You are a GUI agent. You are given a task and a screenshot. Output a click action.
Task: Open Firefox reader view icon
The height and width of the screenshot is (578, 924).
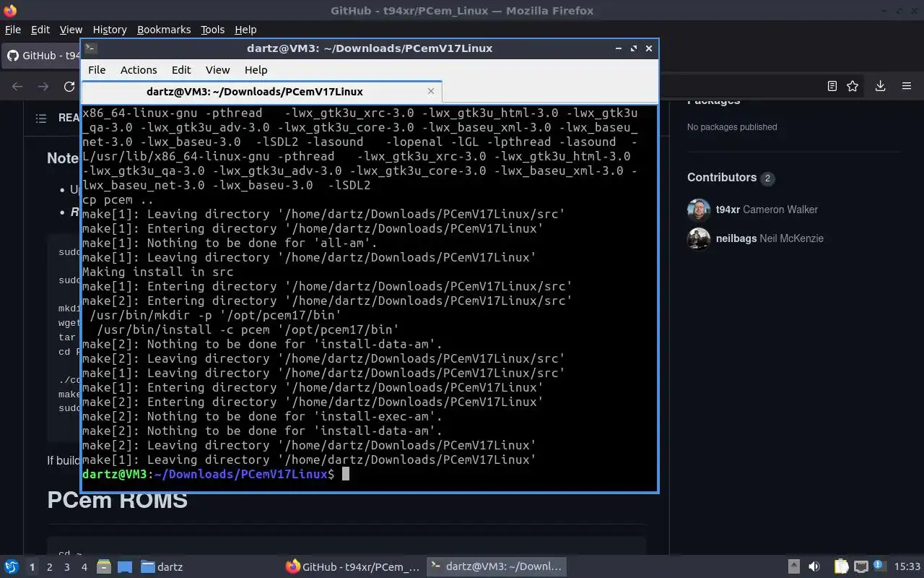[832, 86]
